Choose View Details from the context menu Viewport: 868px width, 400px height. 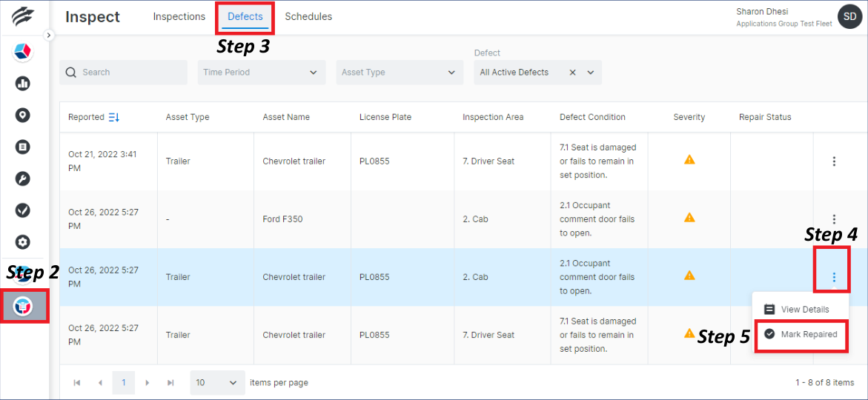pos(799,310)
